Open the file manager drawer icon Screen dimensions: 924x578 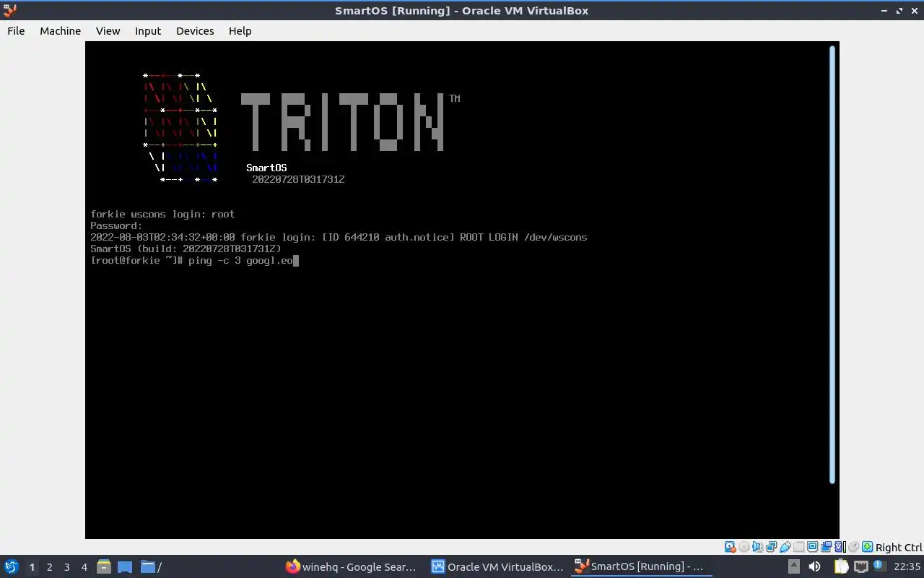(x=103, y=566)
